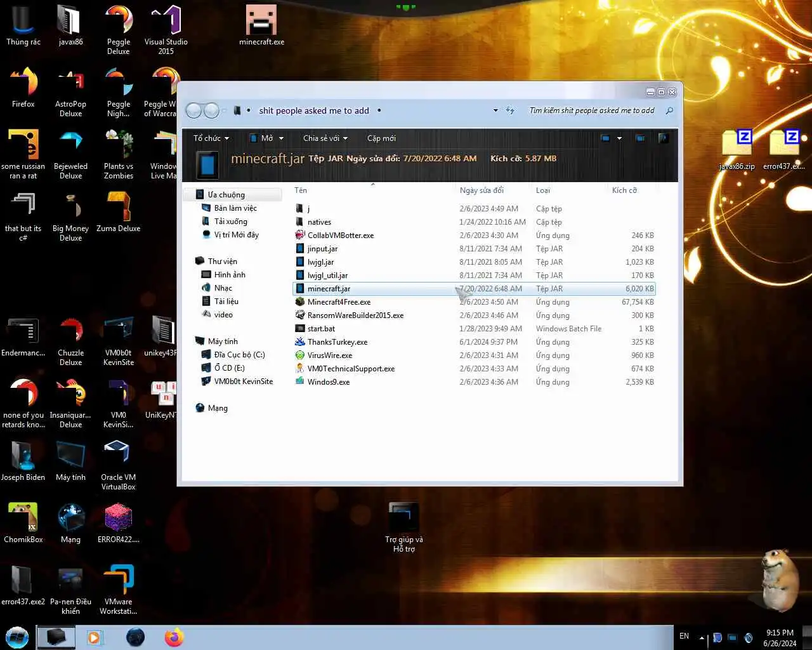Select the CollabVMBotter.exe file
Image resolution: width=812 pixels, height=650 pixels.
pyautogui.click(x=474, y=235)
